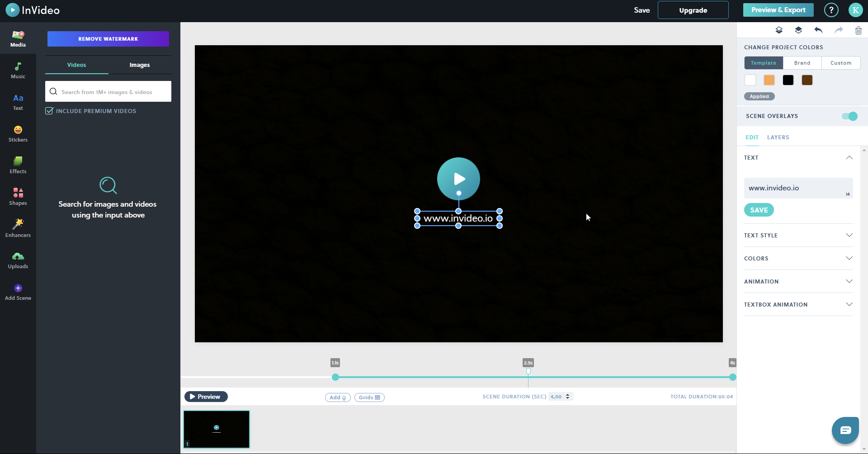Open the Enhancers panel
This screenshot has width=868, height=454.
pyautogui.click(x=18, y=229)
